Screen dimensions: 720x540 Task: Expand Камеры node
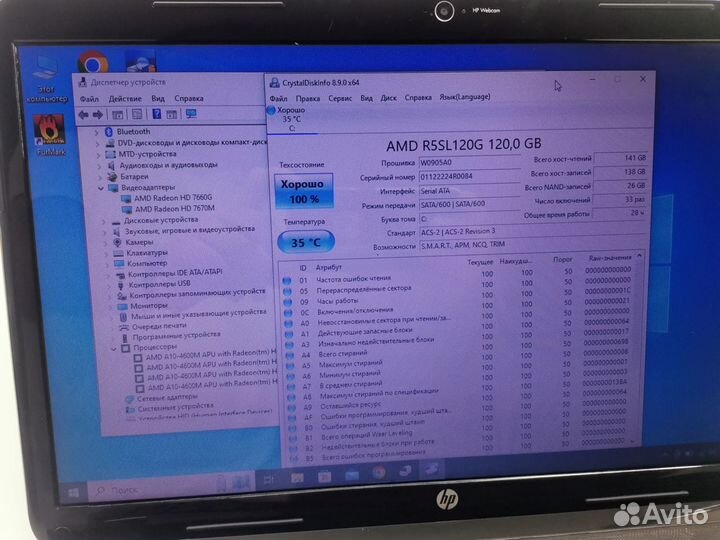[x=106, y=242]
